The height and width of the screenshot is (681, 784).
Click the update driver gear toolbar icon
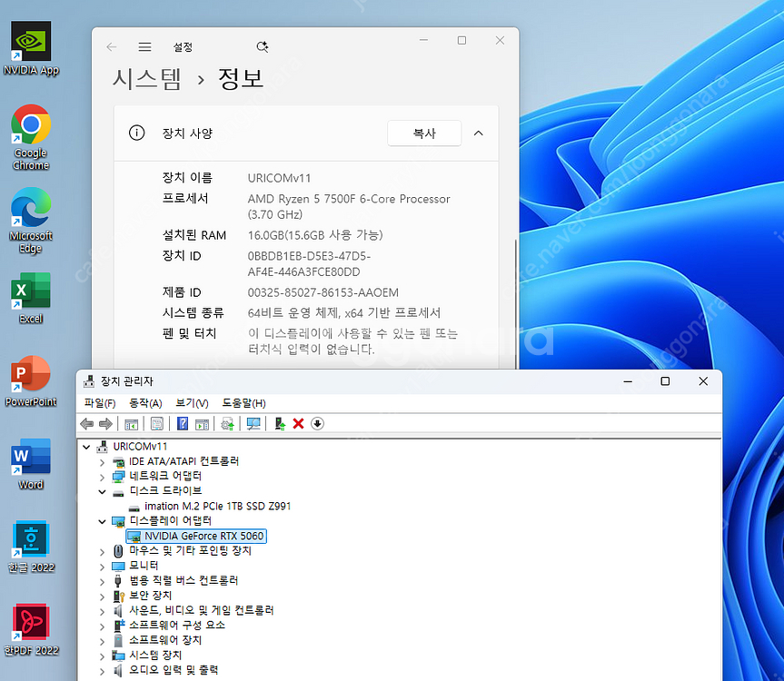tap(227, 424)
